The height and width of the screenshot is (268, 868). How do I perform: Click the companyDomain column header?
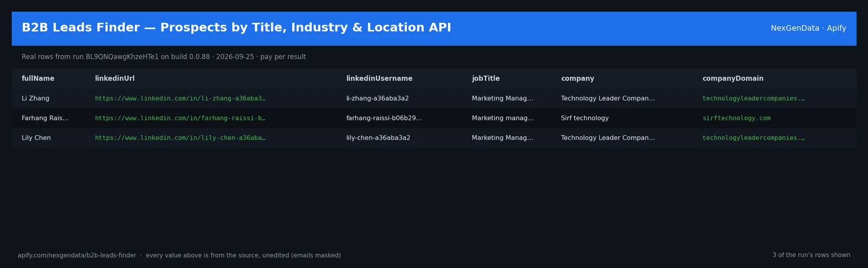tap(733, 79)
